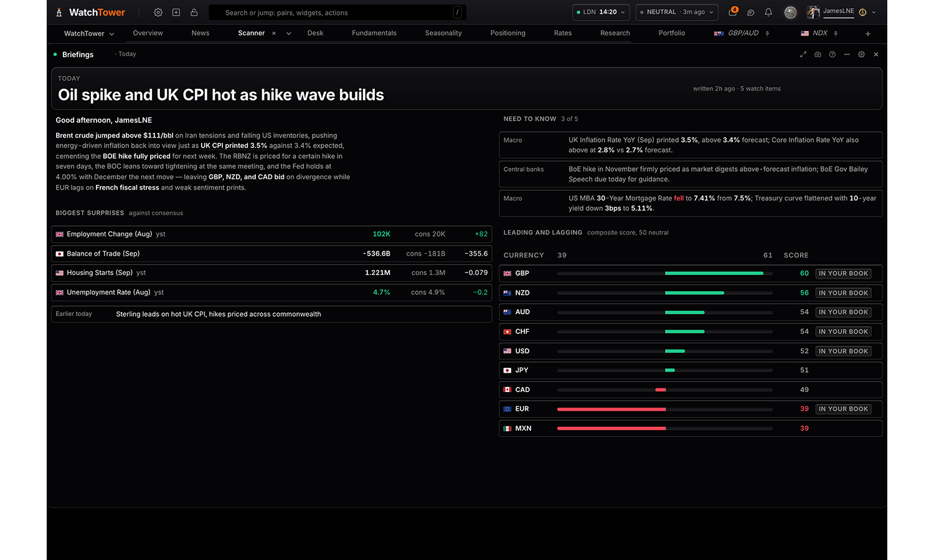The width and height of the screenshot is (934, 560).
Task: Open the Briefings help question-mark icon
Action: 833,55
